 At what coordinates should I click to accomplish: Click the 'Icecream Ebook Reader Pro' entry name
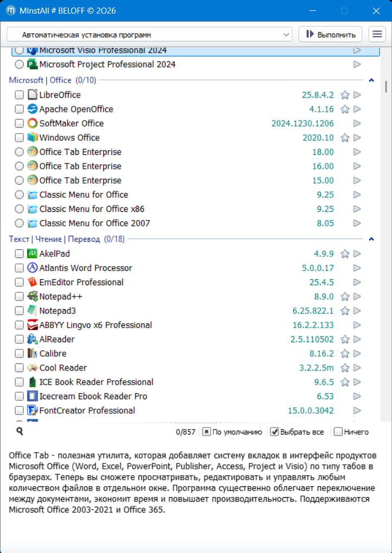click(93, 397)
